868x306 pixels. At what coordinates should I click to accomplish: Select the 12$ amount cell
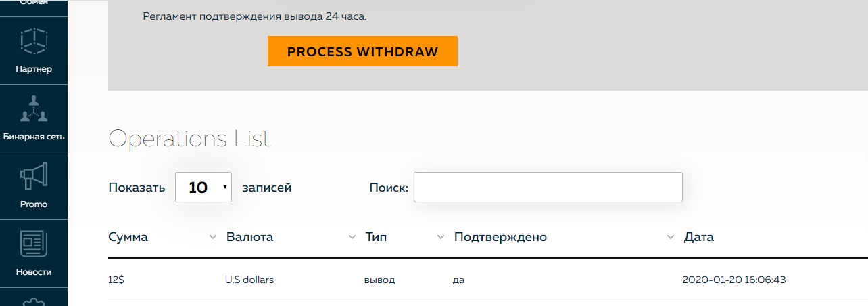coord(116,280)
